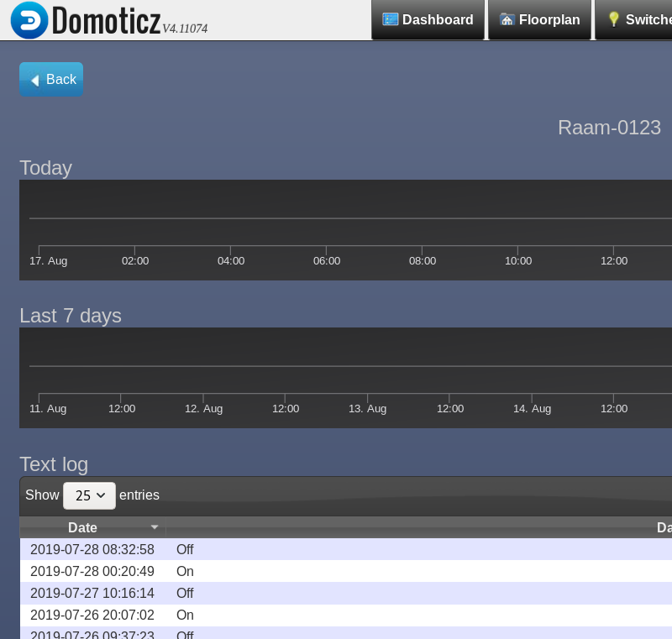Click Off status in 2019-07-28 08:32:58 row

click(185, 549)
